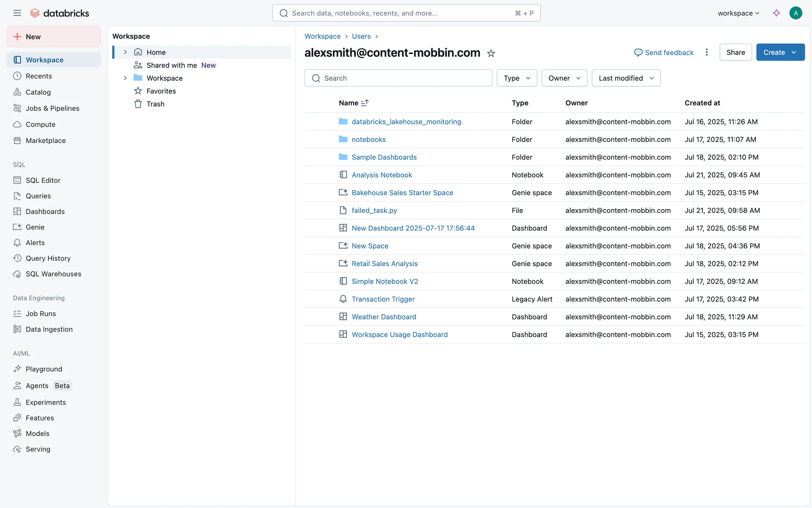The width and height of the screenshot is (812, 508).
Task: Click the hamburger menu icon
Action: (x=17, y=13)
